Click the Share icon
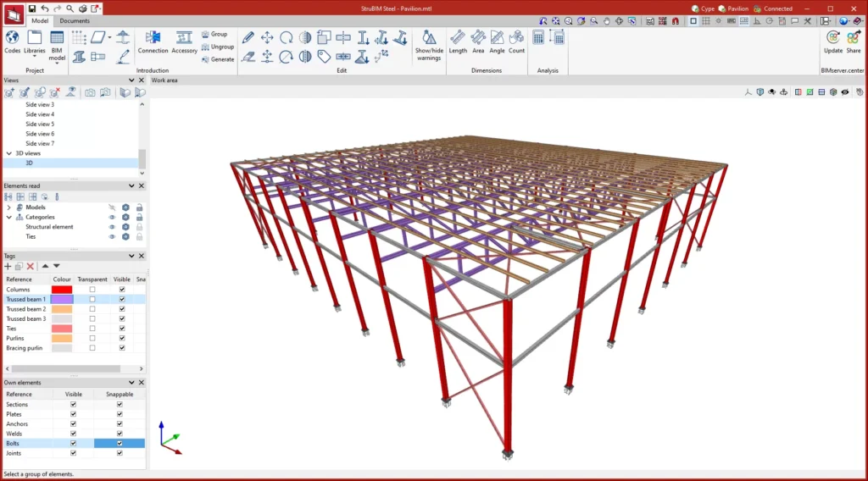The width and height of the screenshot is (868, 481). (854, 39)
